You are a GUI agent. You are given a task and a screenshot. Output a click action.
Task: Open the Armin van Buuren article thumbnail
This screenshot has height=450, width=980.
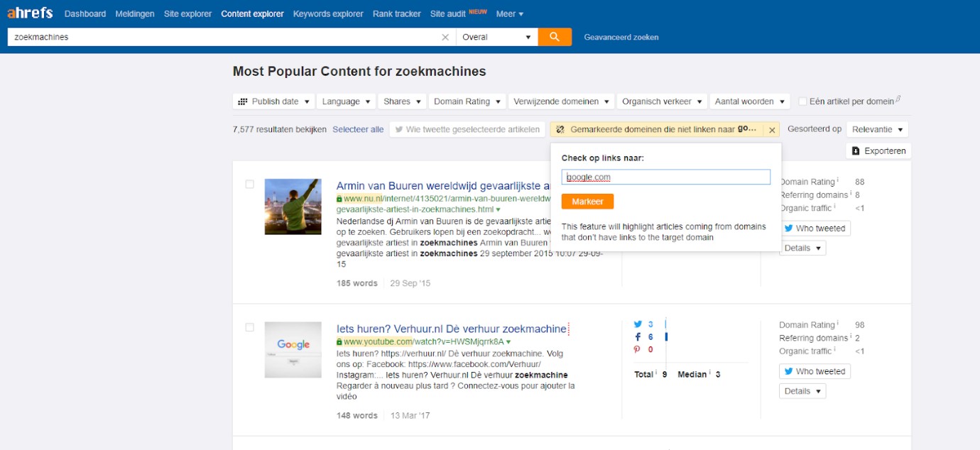coord(293,207)
